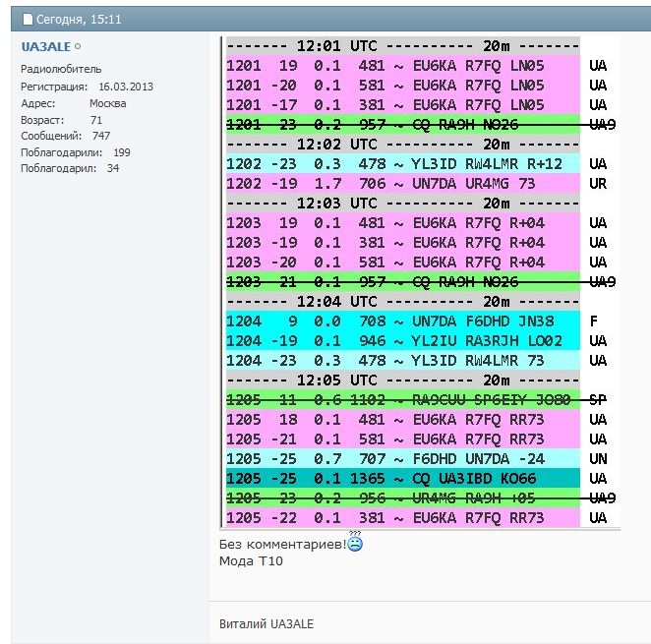This screenshot has width=651, height=644.
Task: Click the YL3ID RW4LMR R+12 row
Action: (401, 163)
